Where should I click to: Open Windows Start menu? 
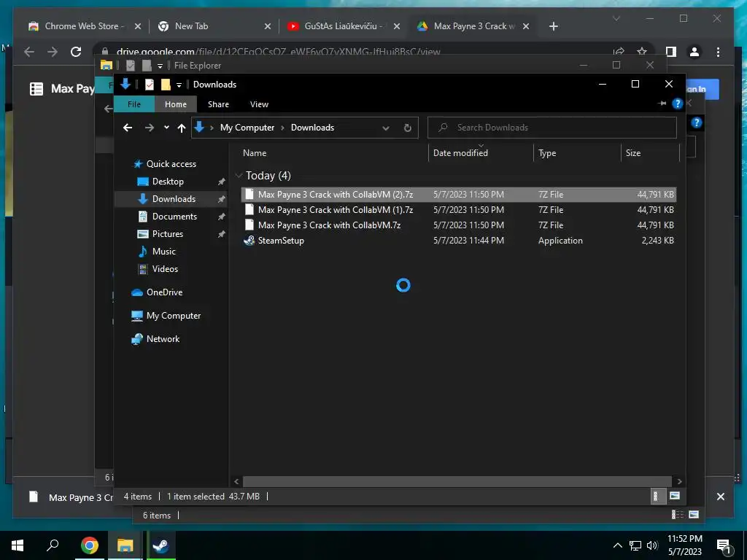18,545
